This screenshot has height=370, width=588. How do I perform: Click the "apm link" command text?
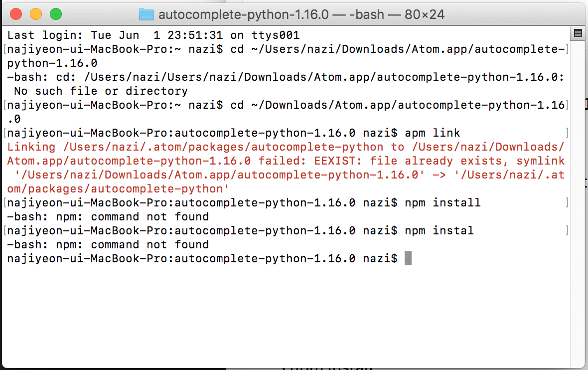coord(433,133)
